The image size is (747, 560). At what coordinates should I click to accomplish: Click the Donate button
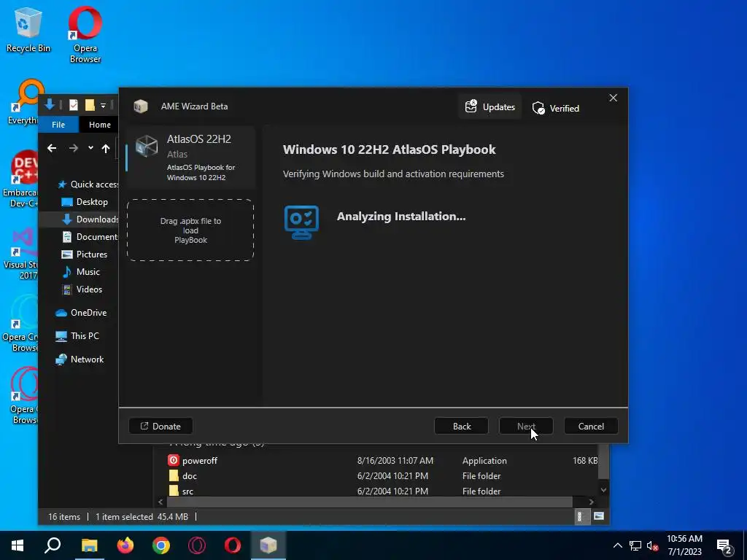click(160, 426)
